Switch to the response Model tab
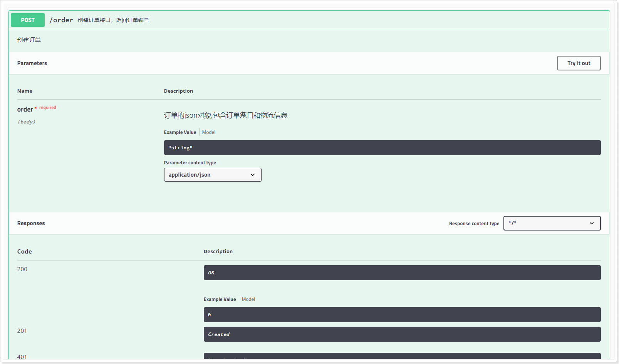 pyautogui.click(x=248, y=299)
